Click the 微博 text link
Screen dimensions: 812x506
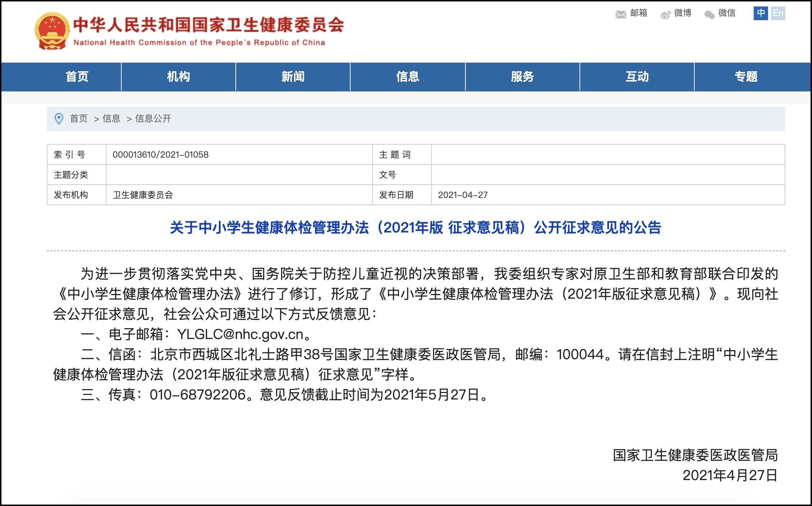683,13
